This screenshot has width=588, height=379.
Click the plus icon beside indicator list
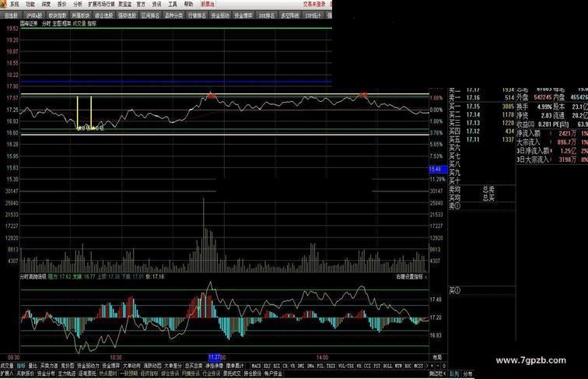432,366
